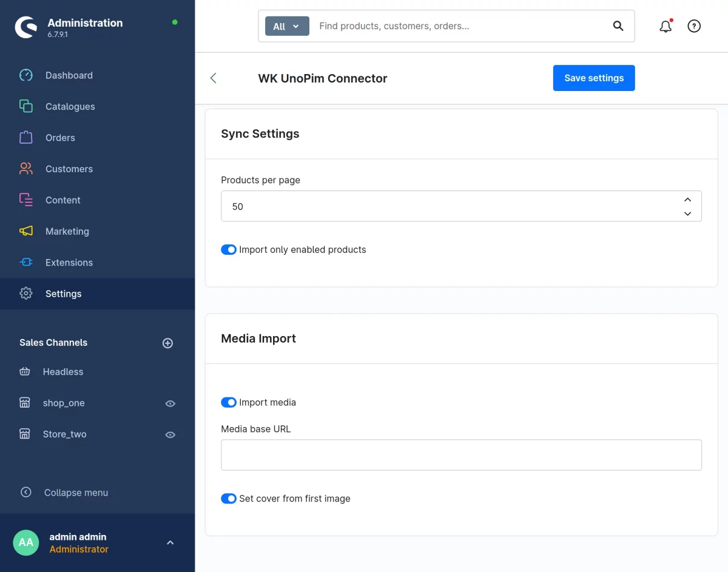Click the Marketing megaphone icon
The height and width of the screenshot is (572, 728).
click(x=26, y=231)
